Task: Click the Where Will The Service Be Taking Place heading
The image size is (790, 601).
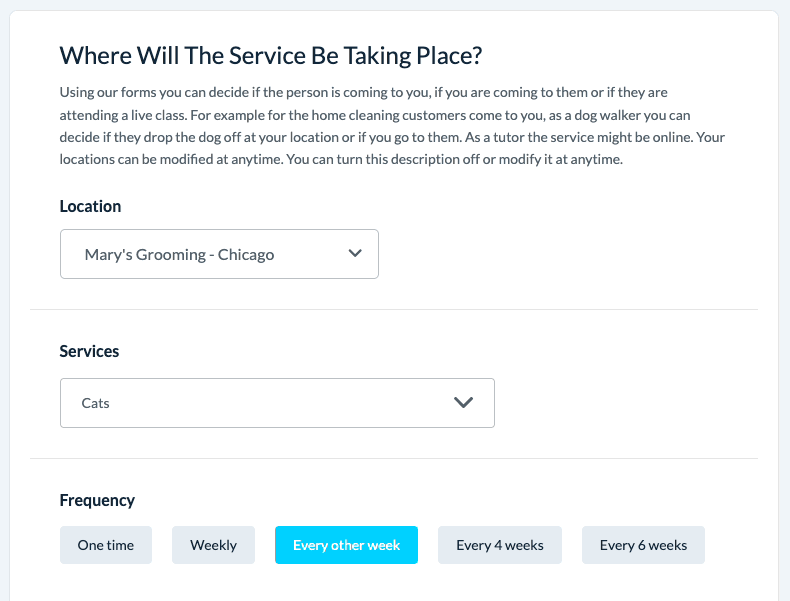Action: pos(272,55)
